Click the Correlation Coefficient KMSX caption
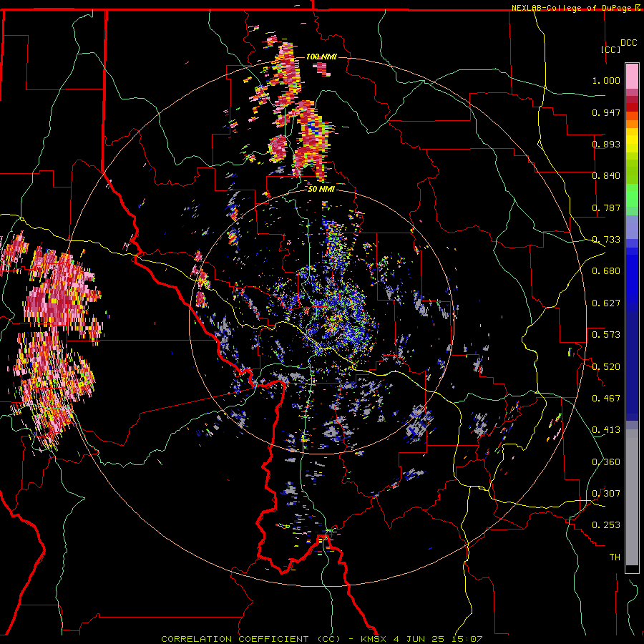644x644 pixels. point(321,639)
